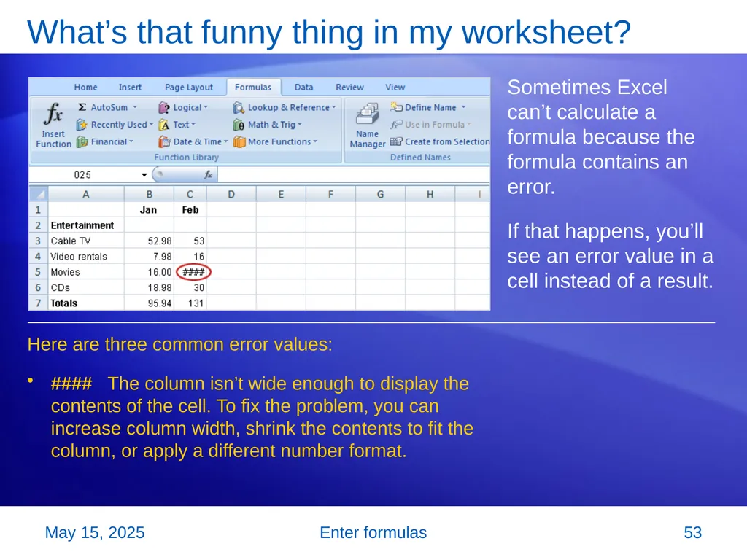
Task: Click the Movies label cell
Action: [86, 272]
